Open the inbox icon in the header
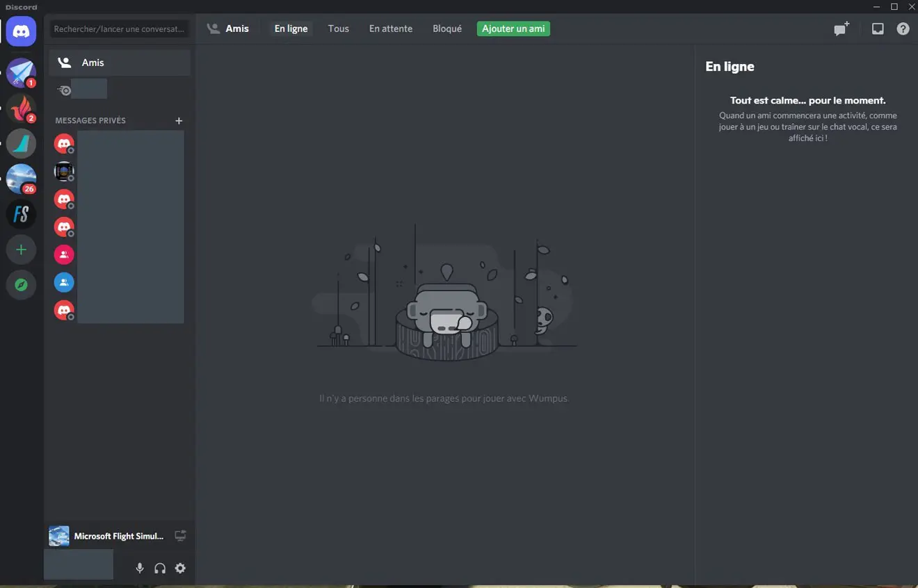 [878, 29]
